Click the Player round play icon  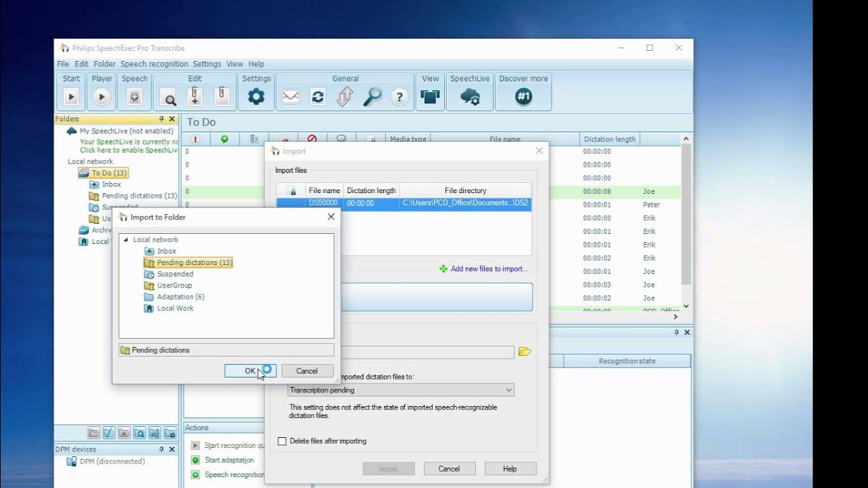(x=101, y=97)
